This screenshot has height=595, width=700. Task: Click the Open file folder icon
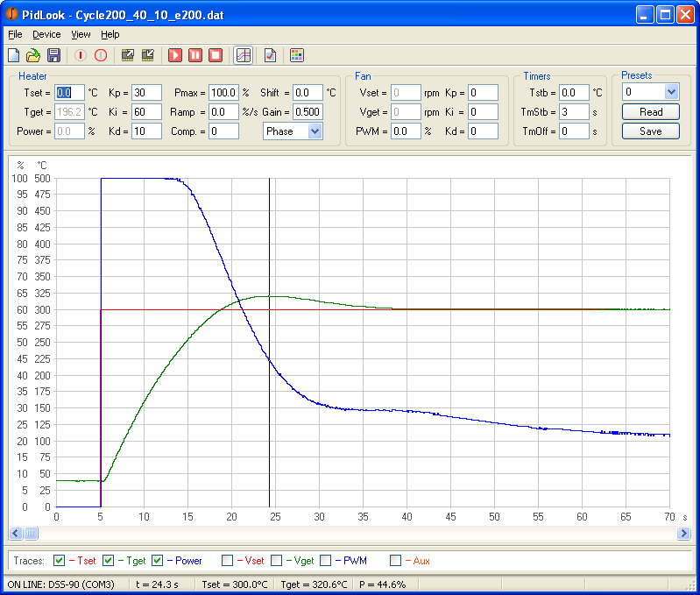tap(33, 55)
